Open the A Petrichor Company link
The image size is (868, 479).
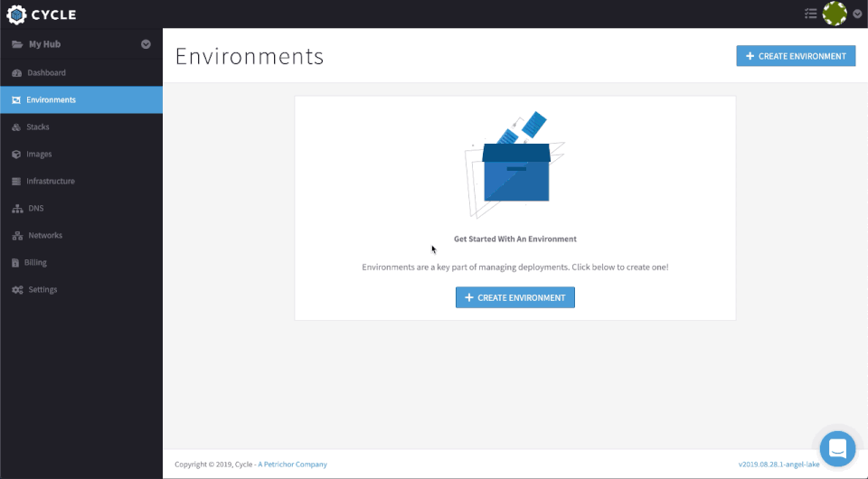(292, 464)
